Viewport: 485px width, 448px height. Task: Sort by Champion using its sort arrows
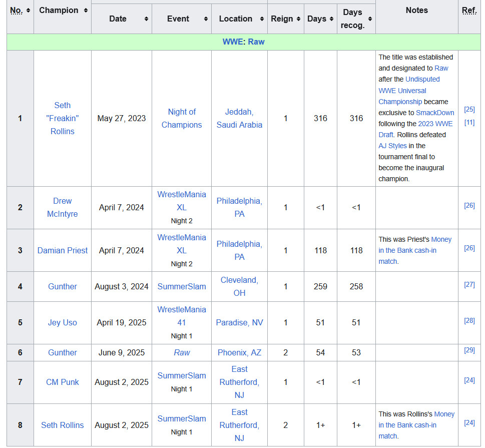pos(86,11)
